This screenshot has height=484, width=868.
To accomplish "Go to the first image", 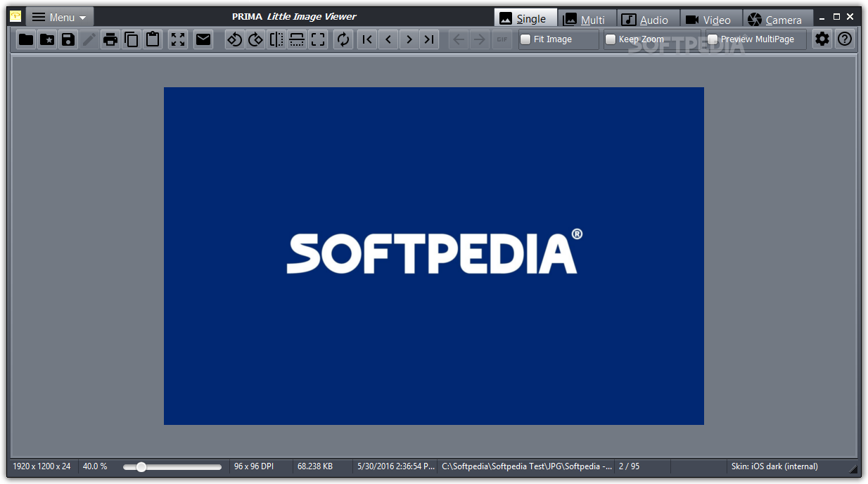I will 367,39.
